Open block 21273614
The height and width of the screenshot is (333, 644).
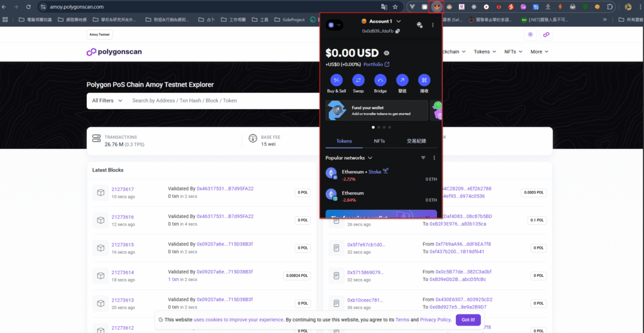pyautogui.click(x=123, y=272)
